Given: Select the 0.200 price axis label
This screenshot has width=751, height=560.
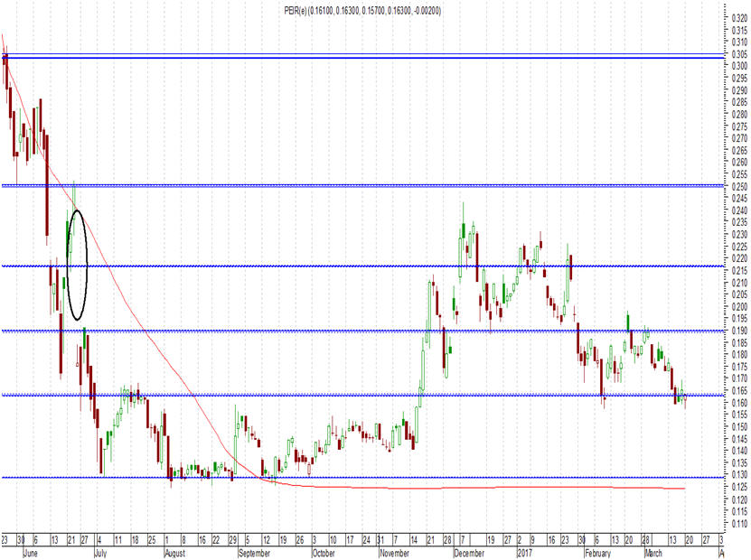Looking at the screenshot, I should (x=739, y=307).
